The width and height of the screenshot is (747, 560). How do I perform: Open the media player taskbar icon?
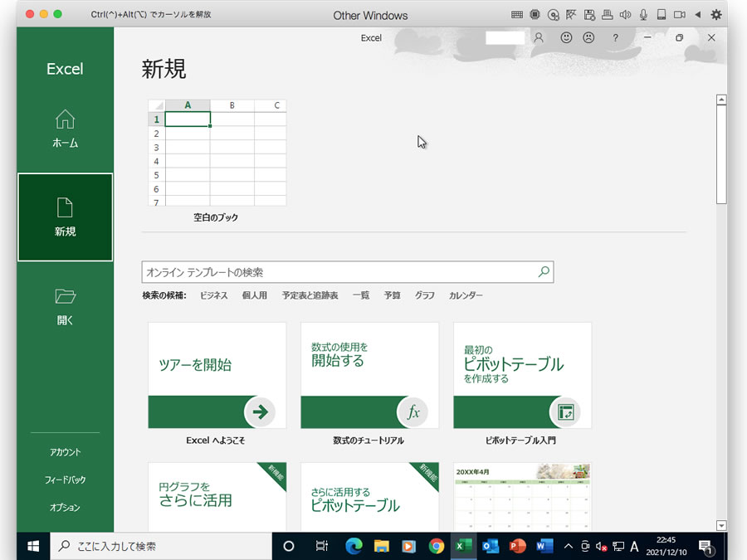[408, 546]
